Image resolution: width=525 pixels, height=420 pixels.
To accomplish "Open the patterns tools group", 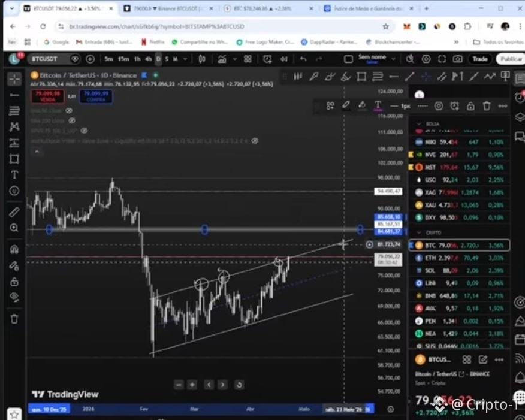I will [x=14, y=126].
